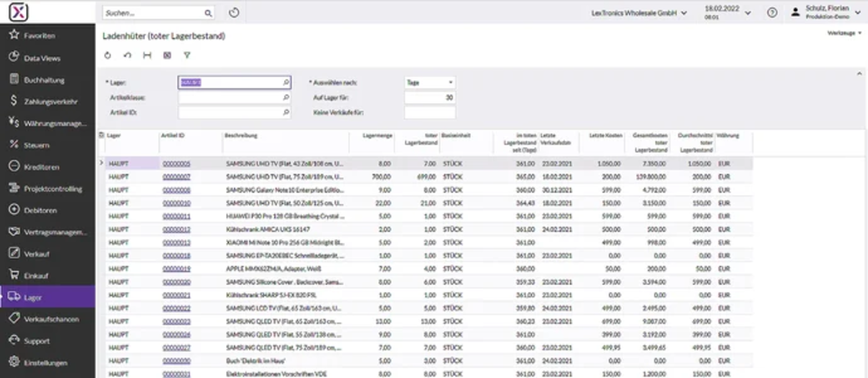
Task: Click the magnifier in the Lager field
Action: pyautogui.click(x=286, y=82)
